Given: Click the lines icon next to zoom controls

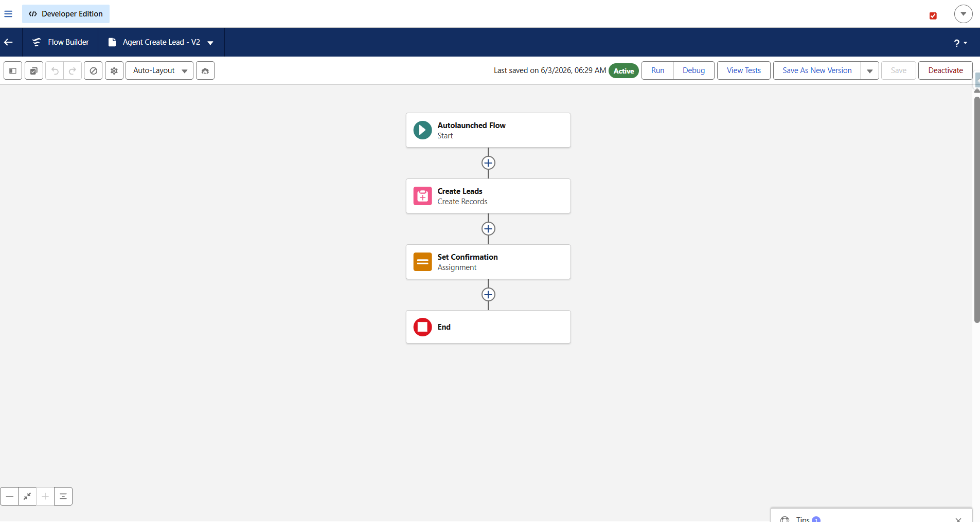Looking at the screenshot, I should click(x=63, y=496).
